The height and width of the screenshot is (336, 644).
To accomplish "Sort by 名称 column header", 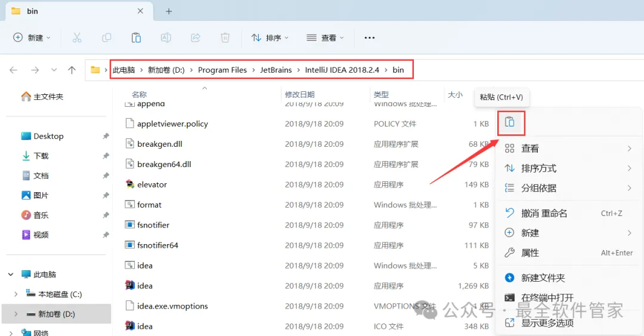I will 139,94.
